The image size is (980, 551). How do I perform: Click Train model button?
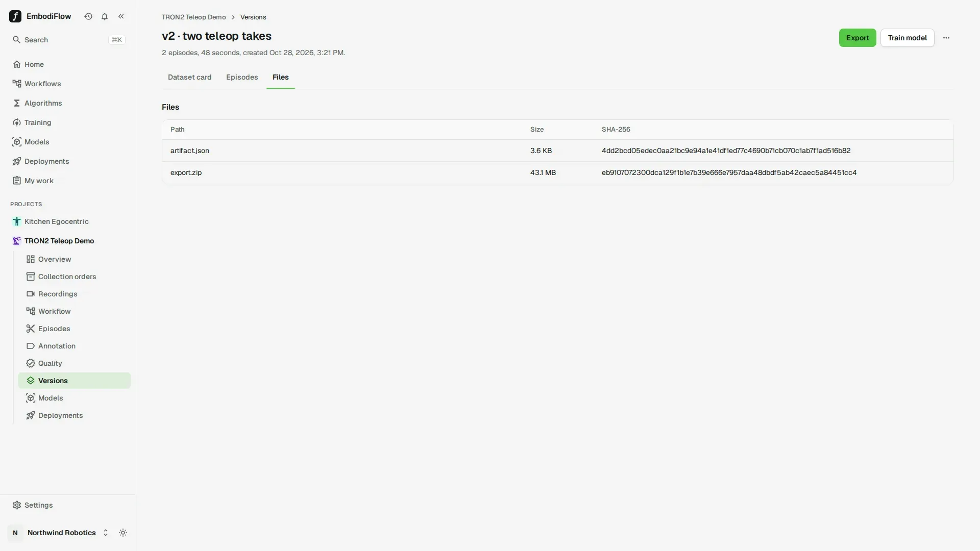coord(907,38)
